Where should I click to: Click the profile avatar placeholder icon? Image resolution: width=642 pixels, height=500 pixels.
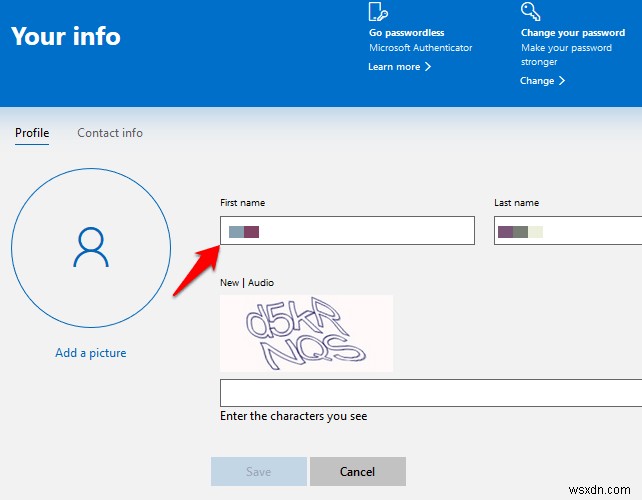pos(91,247)
